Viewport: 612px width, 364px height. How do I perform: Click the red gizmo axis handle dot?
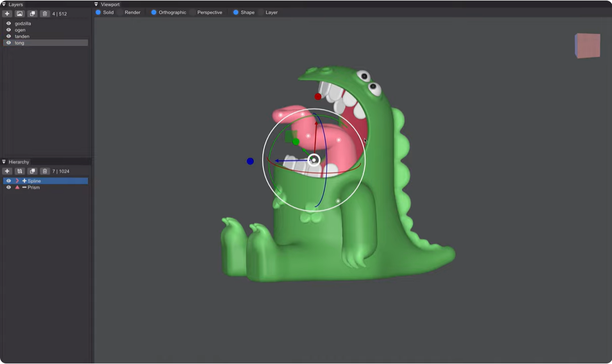click(318, 97)
